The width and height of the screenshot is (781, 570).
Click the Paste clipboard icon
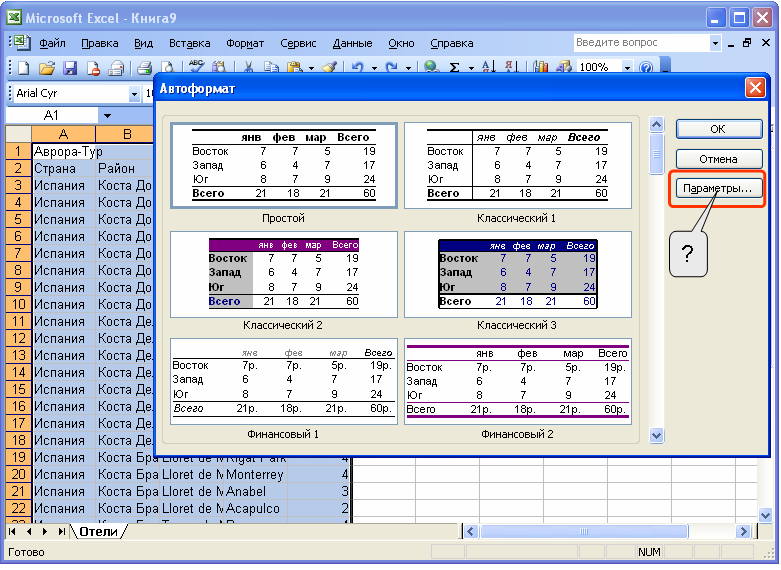coord(295,67)
